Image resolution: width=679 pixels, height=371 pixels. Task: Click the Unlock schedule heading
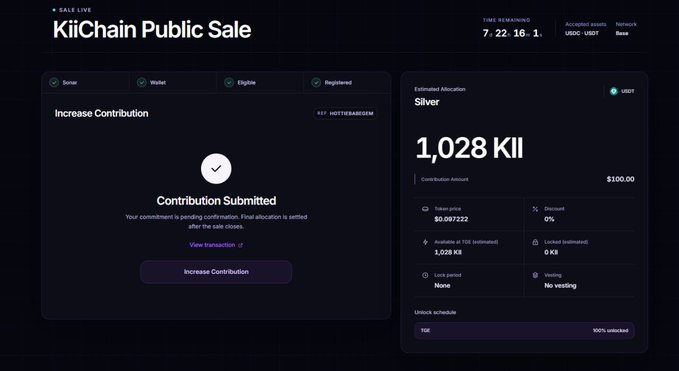[435, 312]
